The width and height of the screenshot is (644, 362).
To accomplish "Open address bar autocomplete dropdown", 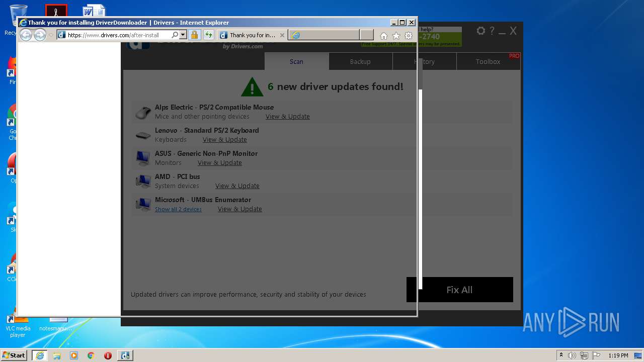I will coord(183,35).
